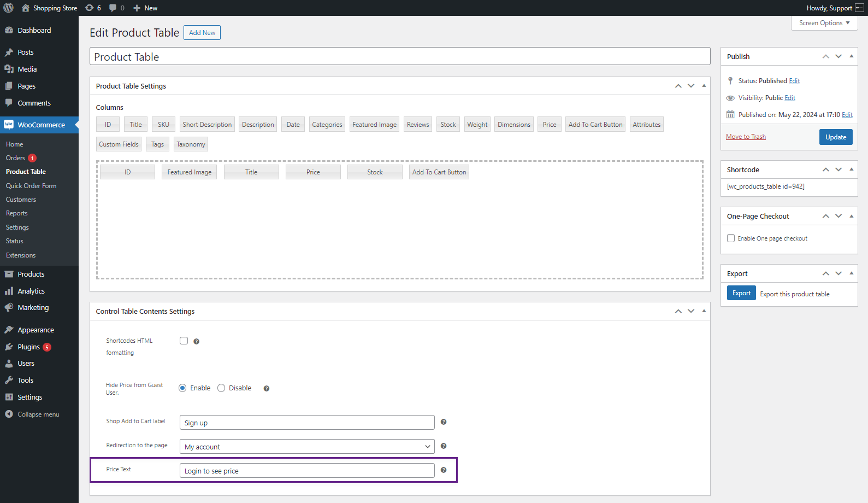Add the SKU column chip
Screen dimensions: 868x503
click(163, 124)
